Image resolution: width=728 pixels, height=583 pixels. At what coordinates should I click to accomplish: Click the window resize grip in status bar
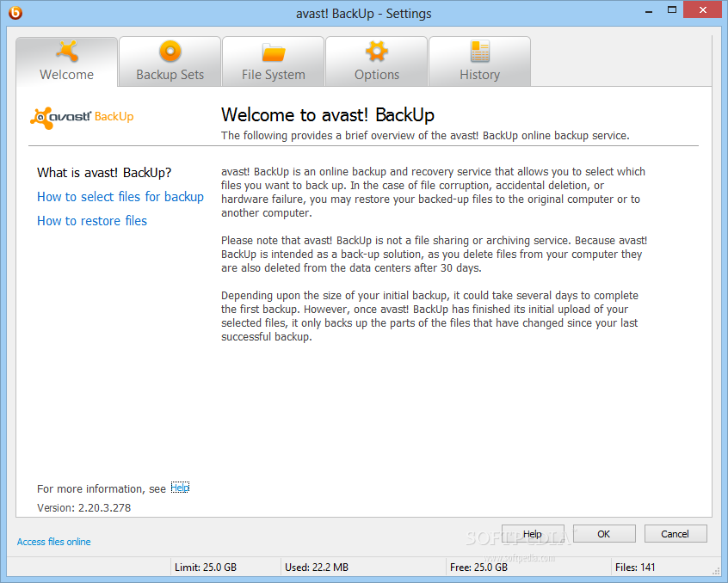tap(715, 571)
